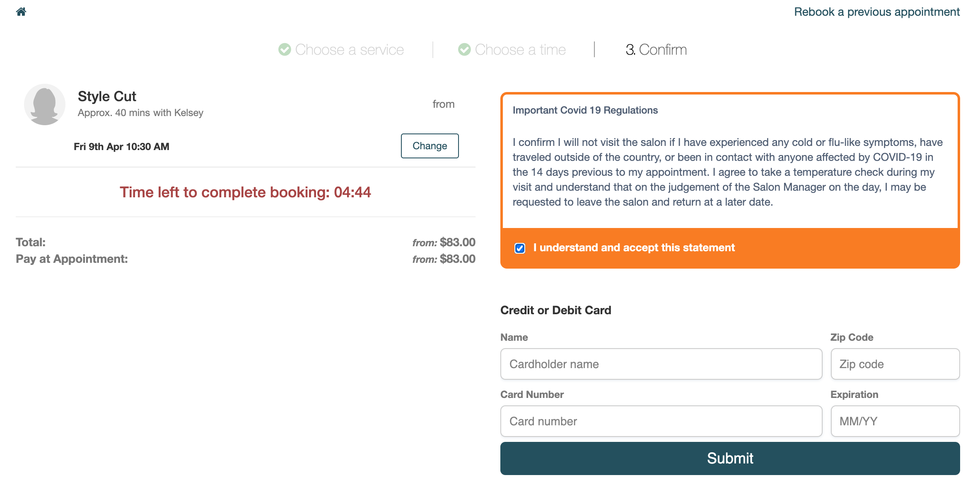980x485 pixels.
Task: Focus the Cardholder name field
Action: click(661, 364)
